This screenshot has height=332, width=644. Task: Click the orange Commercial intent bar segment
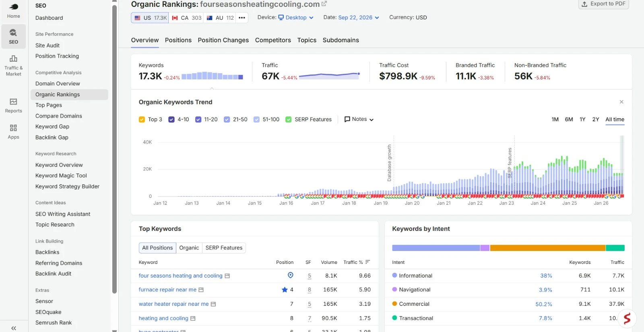click(547, 248)
